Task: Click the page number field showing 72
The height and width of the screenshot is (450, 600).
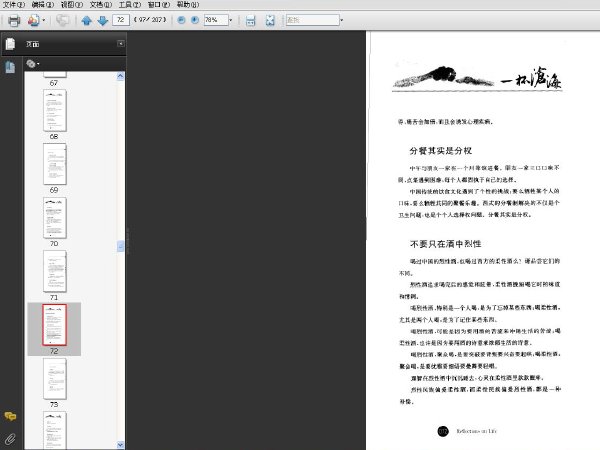Action: (121, 20)
